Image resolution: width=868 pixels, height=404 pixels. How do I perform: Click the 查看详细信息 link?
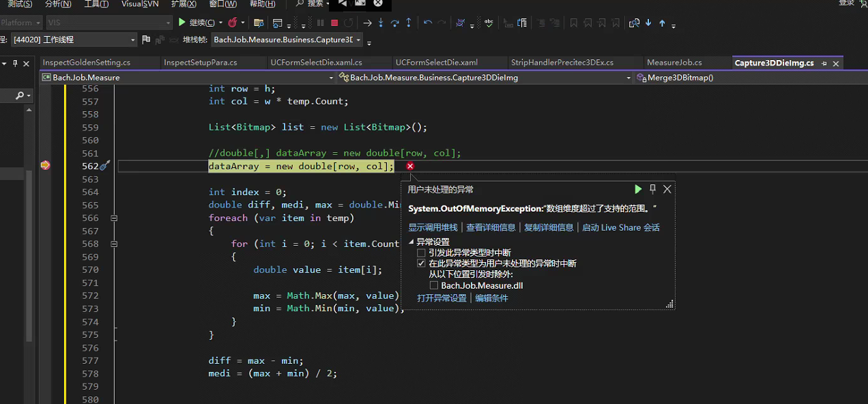(x=491, y=227)
